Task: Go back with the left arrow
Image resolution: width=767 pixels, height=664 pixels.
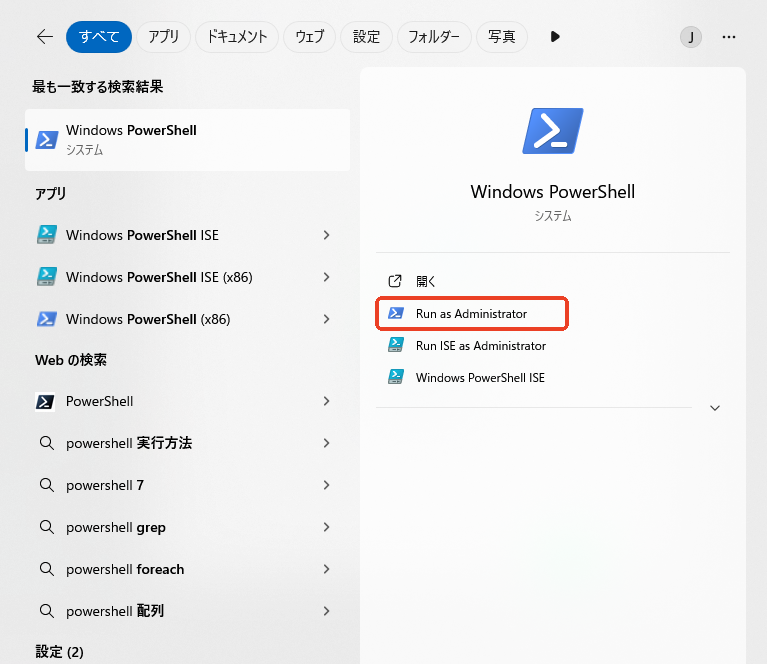Action: pyautogui.click(x=45, y=37)
